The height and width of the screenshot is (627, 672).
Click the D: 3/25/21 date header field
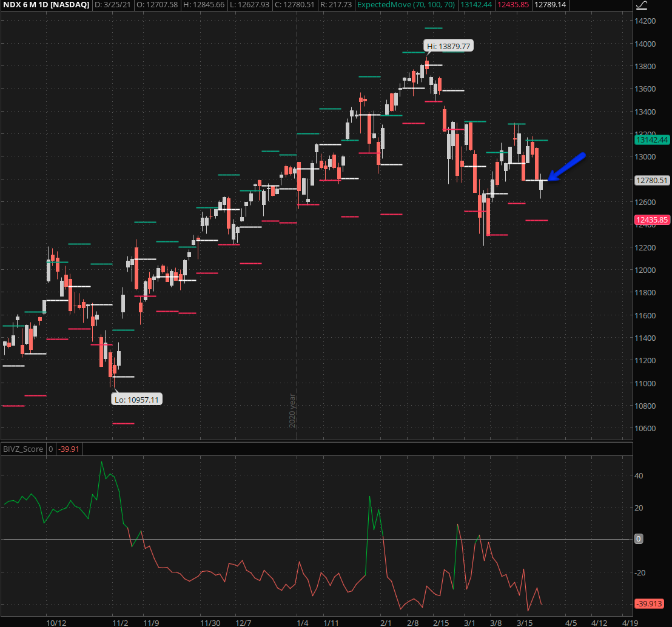(115, 5)
